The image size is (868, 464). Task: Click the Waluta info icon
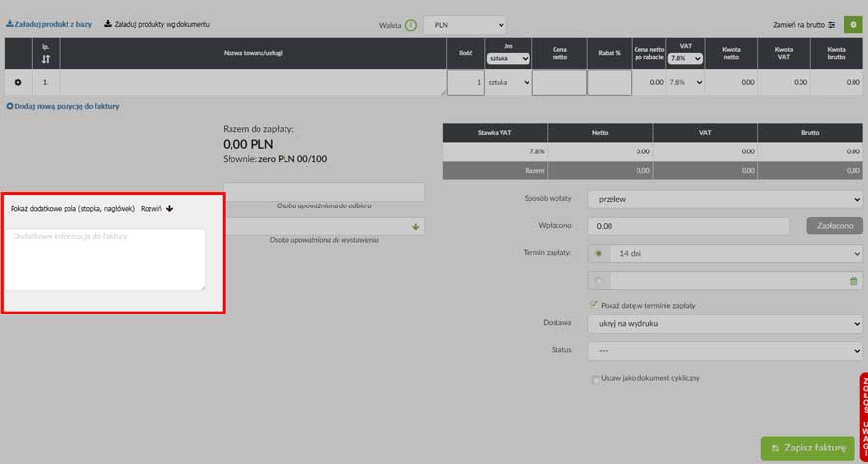[410, 25]
